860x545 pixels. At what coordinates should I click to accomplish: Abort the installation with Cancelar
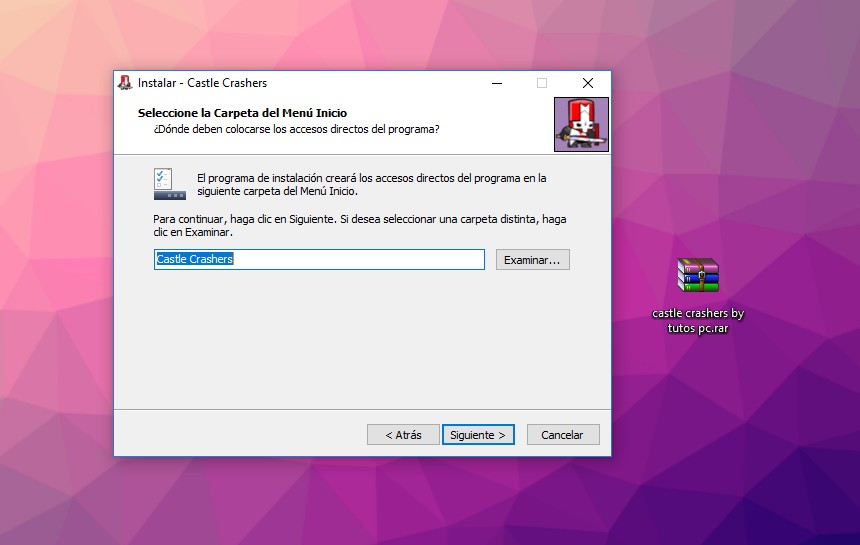[x=562, y=435]
